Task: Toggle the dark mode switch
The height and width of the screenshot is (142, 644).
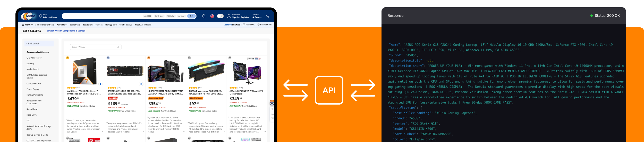Action: point(220,16)
